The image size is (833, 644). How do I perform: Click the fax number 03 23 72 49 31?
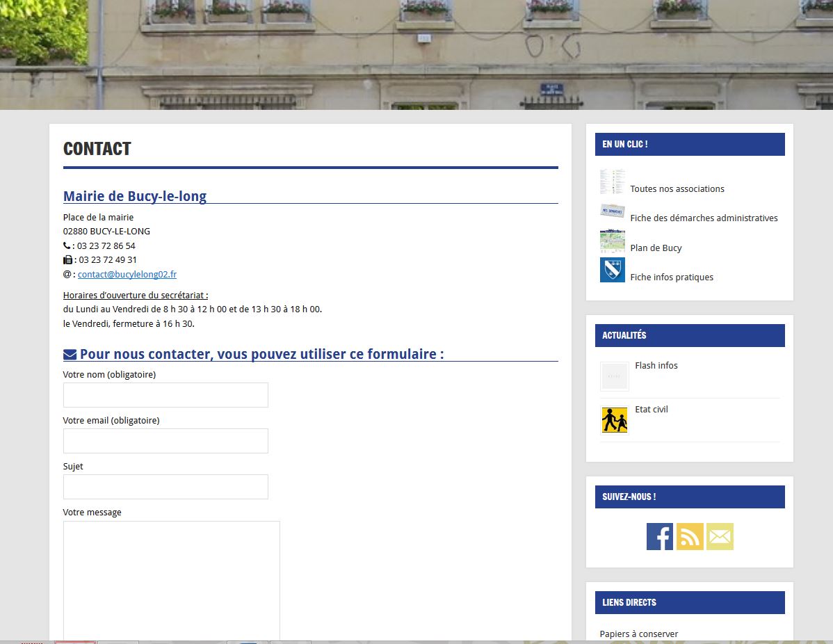point(108,260)
